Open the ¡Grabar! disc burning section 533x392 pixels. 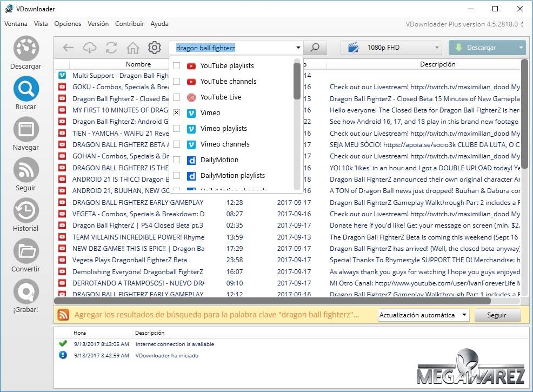[26, 295]
